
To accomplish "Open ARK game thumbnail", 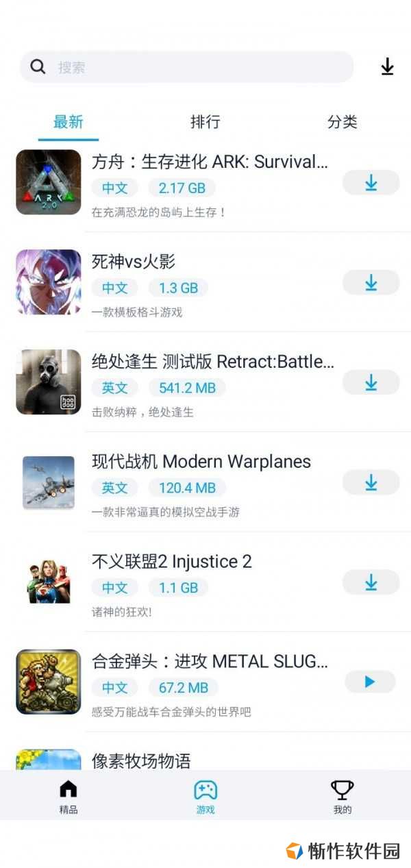I will click(49, 182).
